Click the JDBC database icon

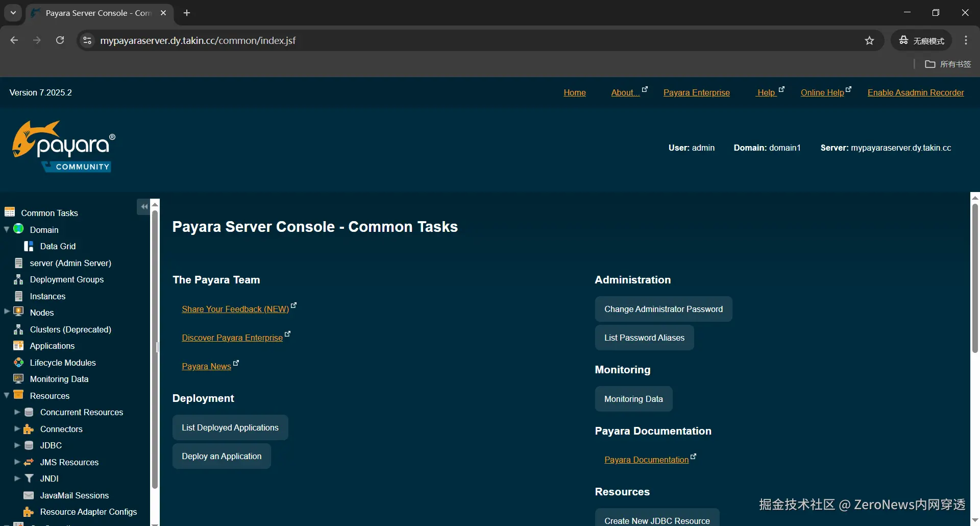tap(29, 445)
